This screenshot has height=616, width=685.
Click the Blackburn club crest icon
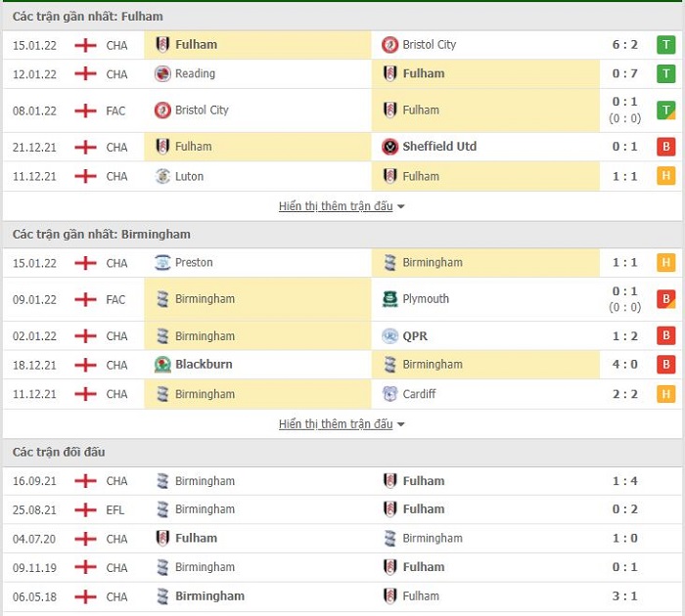pyautogui.click(x=162, y=365)
